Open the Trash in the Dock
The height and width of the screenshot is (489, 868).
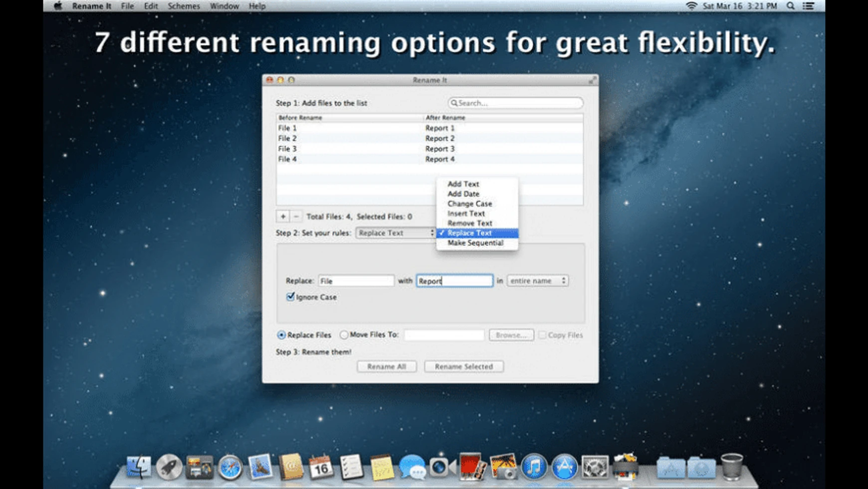pos(731,469)
